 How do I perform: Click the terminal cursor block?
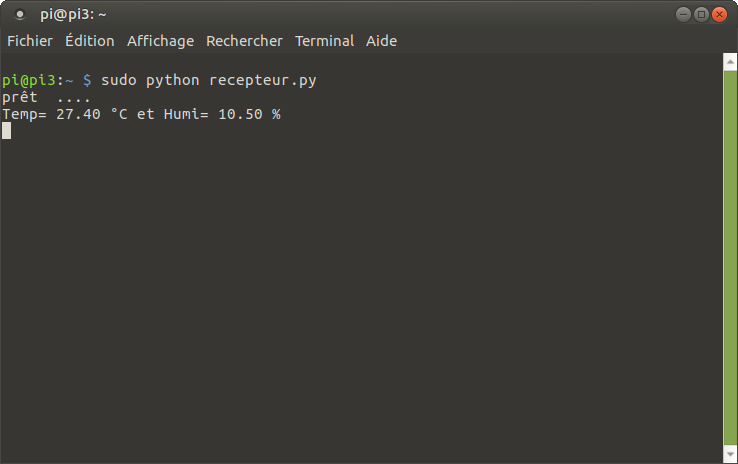tap(6, 130)
